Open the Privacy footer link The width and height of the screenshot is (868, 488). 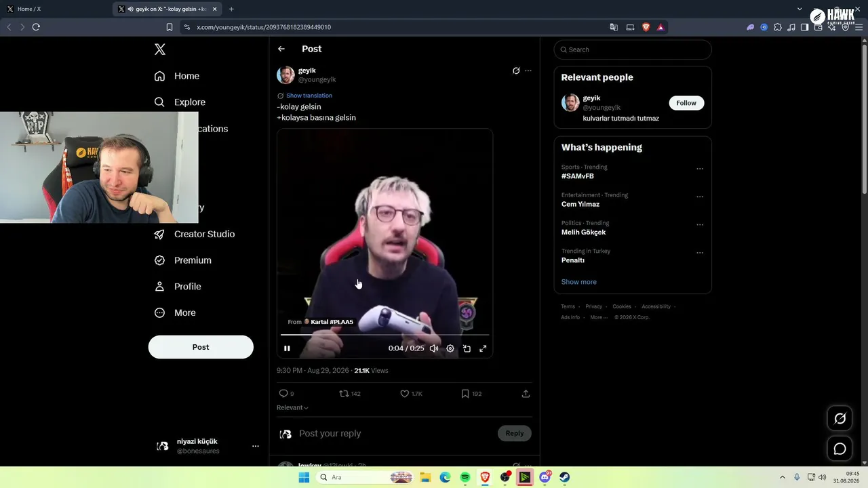(593, 306)
